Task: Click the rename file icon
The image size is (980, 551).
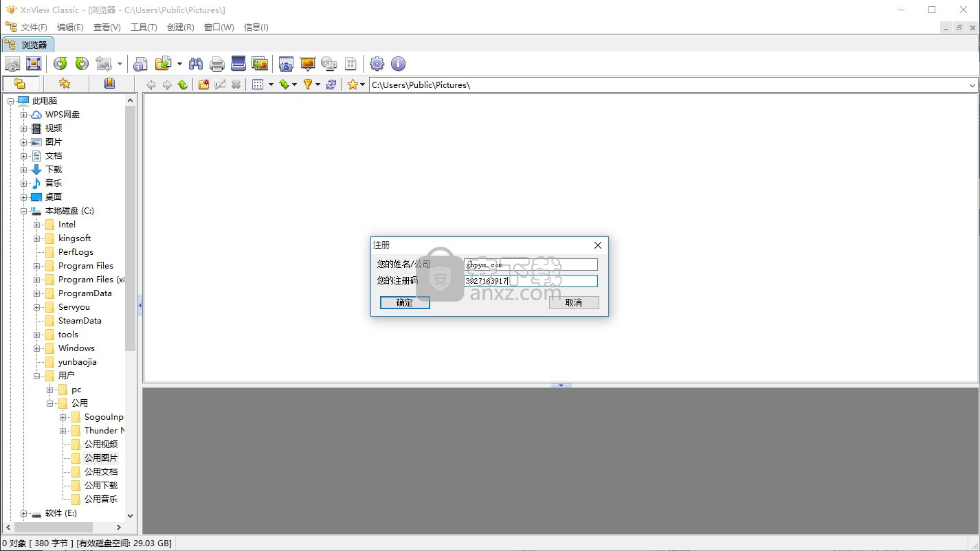Action: point(220,85)
